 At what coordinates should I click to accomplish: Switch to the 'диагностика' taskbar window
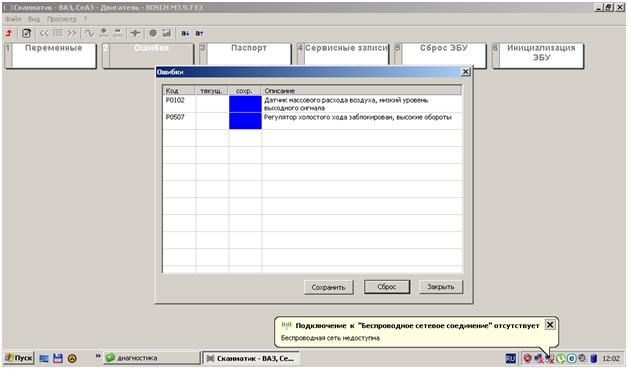(152, 358)
